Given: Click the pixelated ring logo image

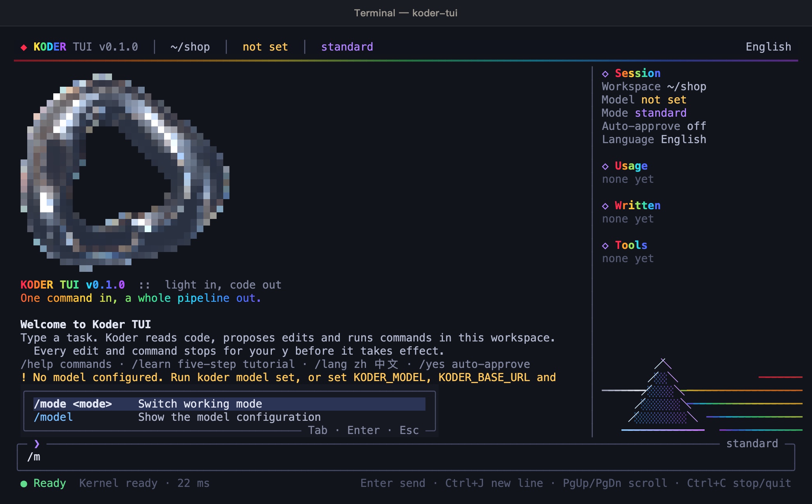Looking at the screenshot, I should [x=125, y=172].
